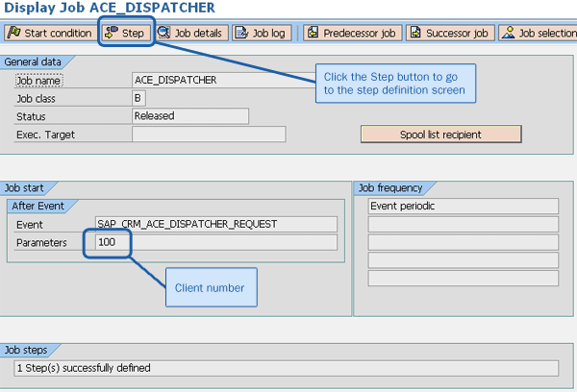
Task: Select the Job class field B
Action: (138, 98)
